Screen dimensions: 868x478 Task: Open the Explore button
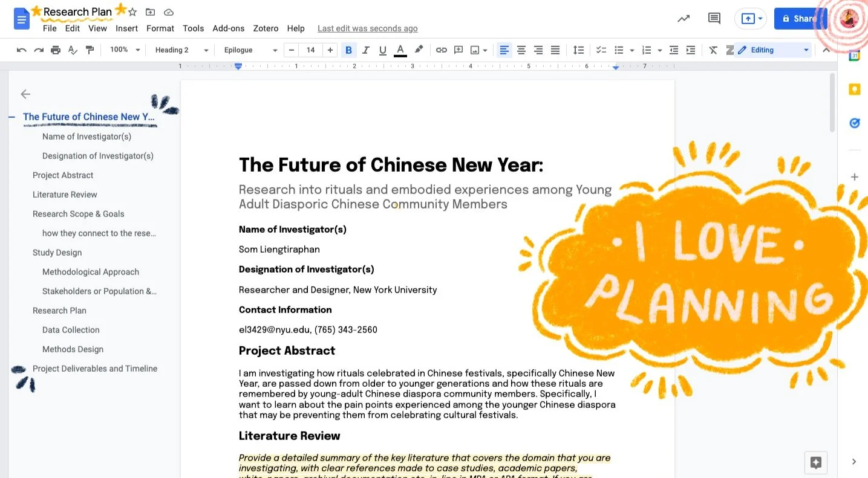pyautogui.click(x=816, y=463)
